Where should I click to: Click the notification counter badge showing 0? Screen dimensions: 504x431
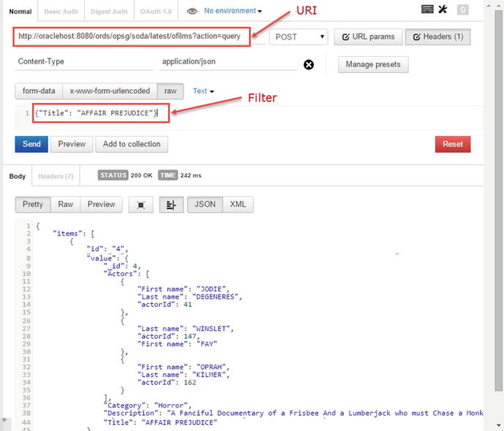click(x=462, y=9)
